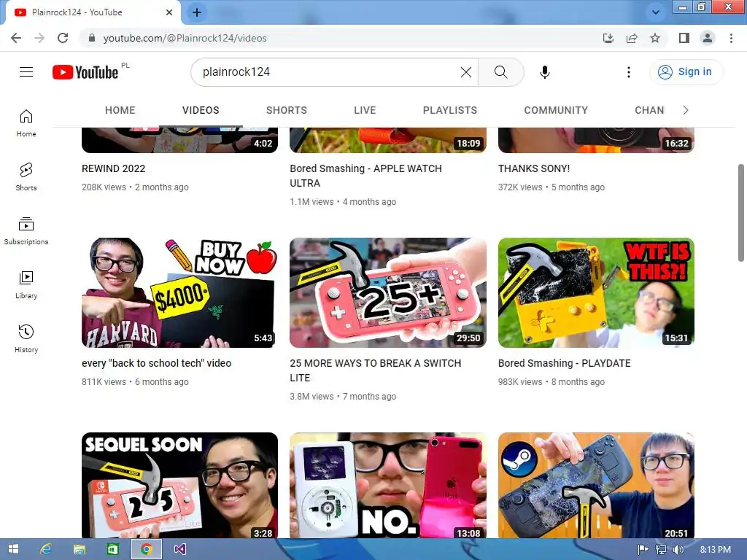747x560 pixels.
Task: Expand the tab search dropdown arrow
Action: coord(656,12)
